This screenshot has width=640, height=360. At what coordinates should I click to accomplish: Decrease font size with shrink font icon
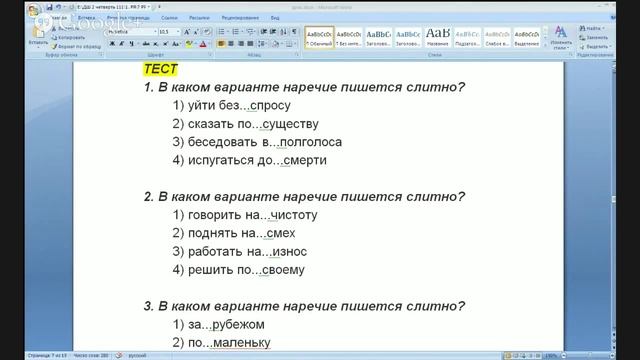[x=196, y=32]
